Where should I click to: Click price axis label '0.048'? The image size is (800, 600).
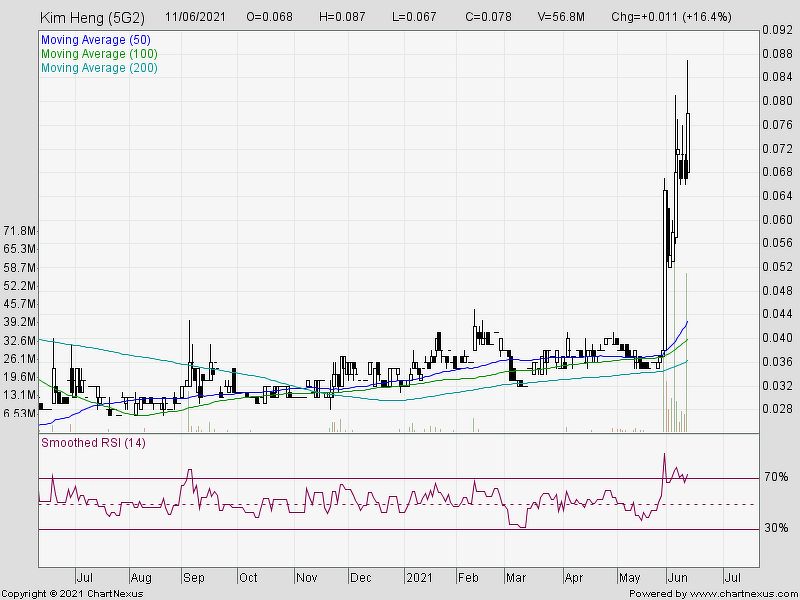[x=777, y=290]
